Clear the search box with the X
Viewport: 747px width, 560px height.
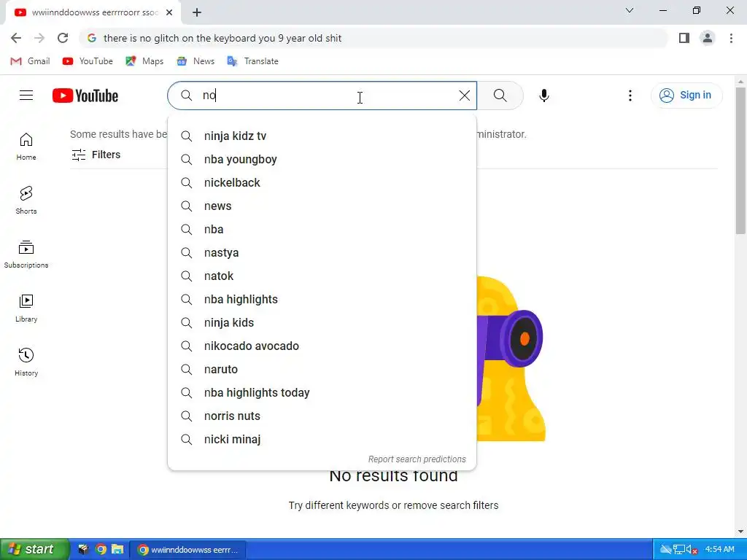point(465,96)
